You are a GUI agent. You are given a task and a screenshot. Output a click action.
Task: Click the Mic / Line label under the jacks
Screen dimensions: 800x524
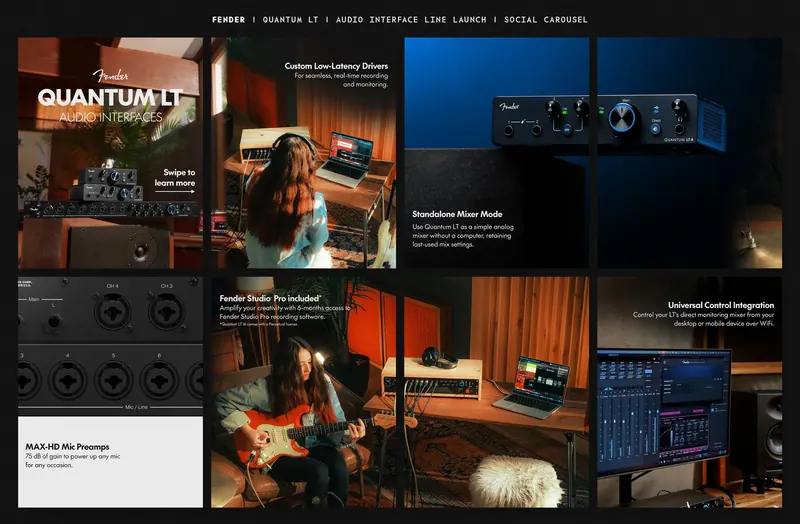[x=136, y=407]
